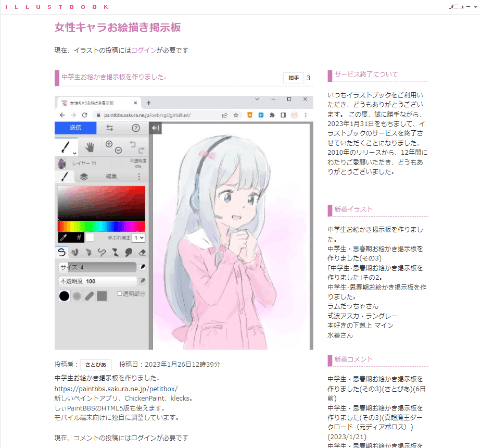
Task: Click the redo arrow icon
Action: coord(142,150)
